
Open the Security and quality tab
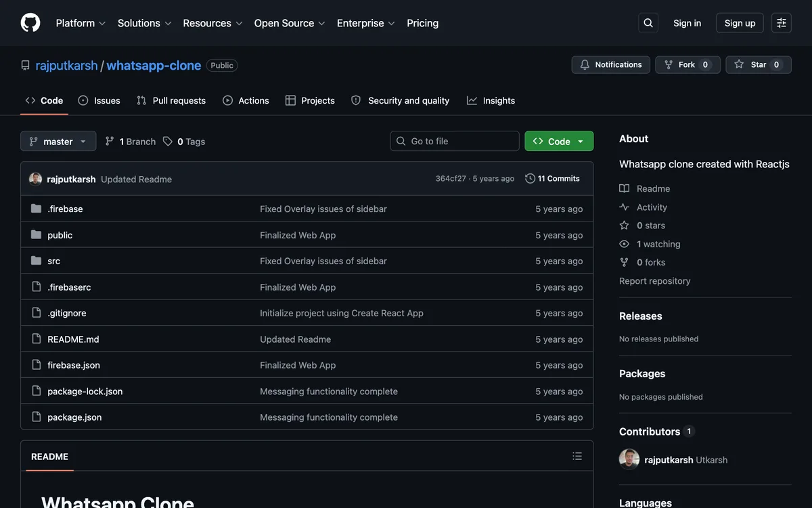click(x=401, y=100)
